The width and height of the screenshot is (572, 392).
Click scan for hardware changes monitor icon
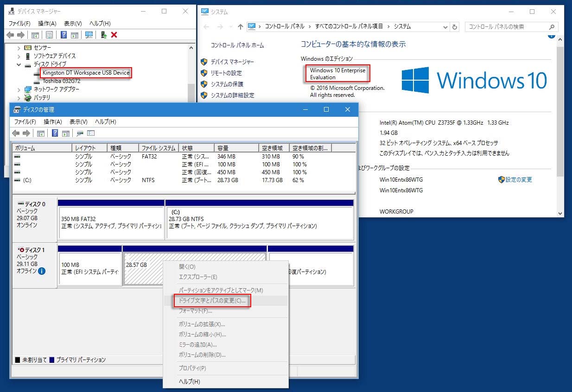pos(89,35)
